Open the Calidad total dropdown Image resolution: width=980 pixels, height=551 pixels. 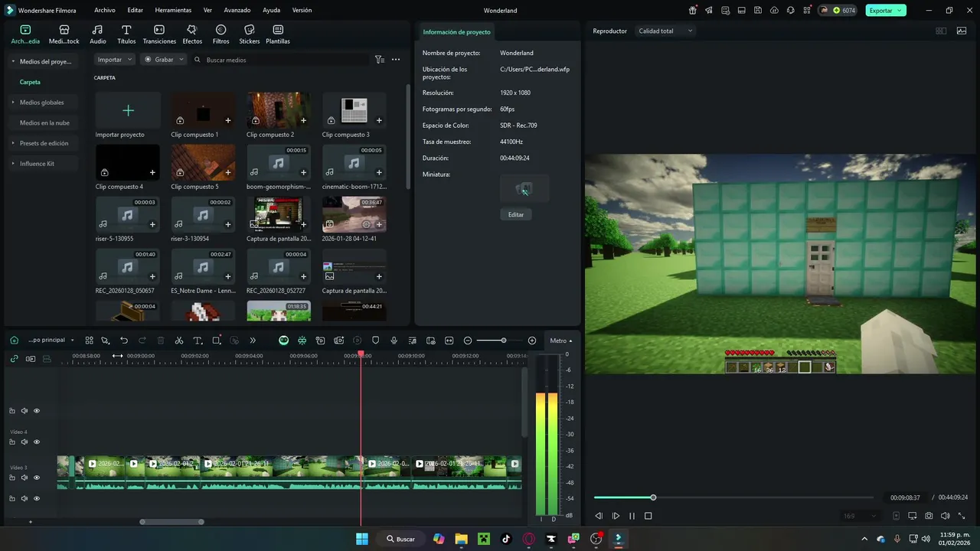665,31
